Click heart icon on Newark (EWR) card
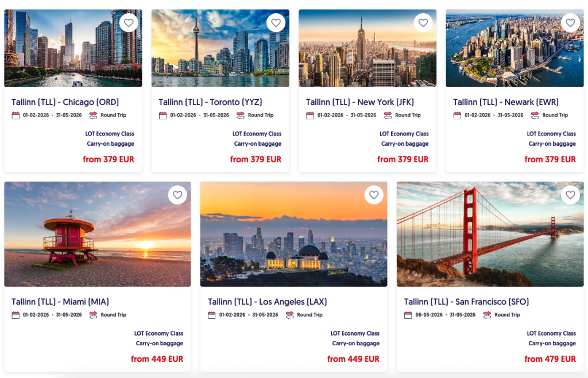The height and width of the screenshot is (378, 588). click(x=570, y=23)
